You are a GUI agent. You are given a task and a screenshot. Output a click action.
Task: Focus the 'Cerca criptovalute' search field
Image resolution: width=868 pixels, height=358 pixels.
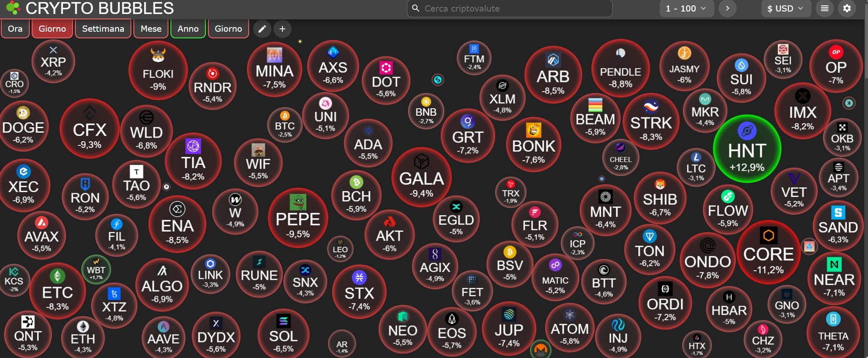click(x=509, y=8)
